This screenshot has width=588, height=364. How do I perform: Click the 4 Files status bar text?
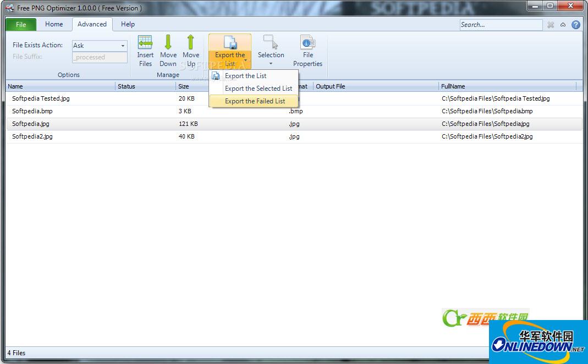click(17, 353)
